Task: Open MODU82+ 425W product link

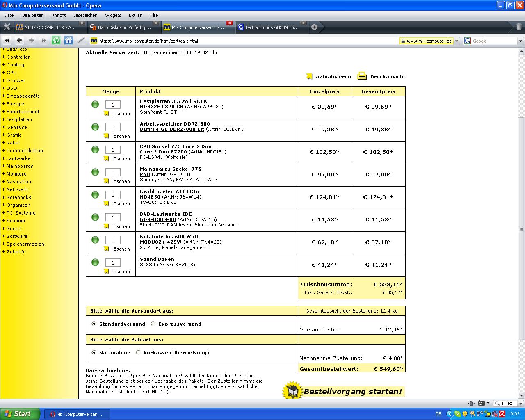Action: pyautogui.click(x=161, y=242)
